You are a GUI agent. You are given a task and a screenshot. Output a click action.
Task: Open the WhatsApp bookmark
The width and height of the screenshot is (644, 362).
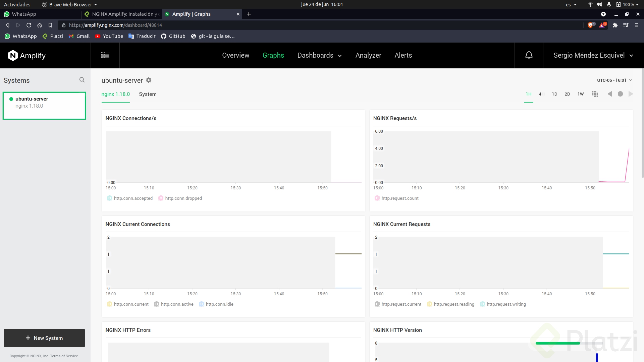(21, 36)
